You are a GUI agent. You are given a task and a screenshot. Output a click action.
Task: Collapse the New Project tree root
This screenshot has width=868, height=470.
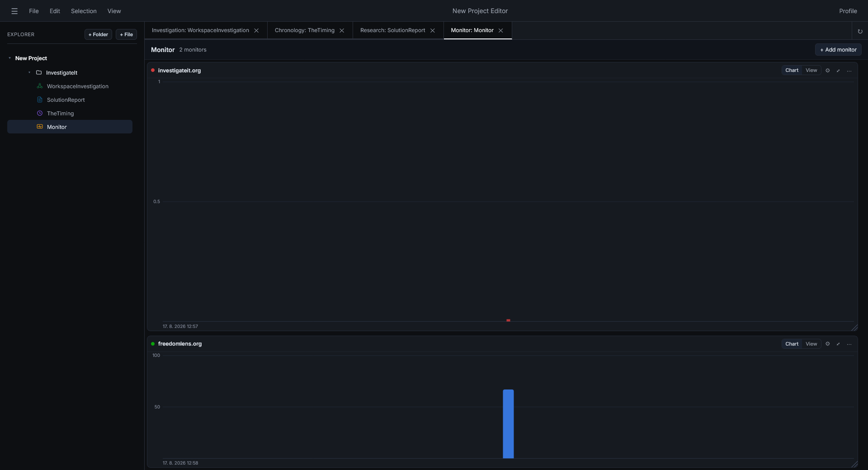[9, 58]
